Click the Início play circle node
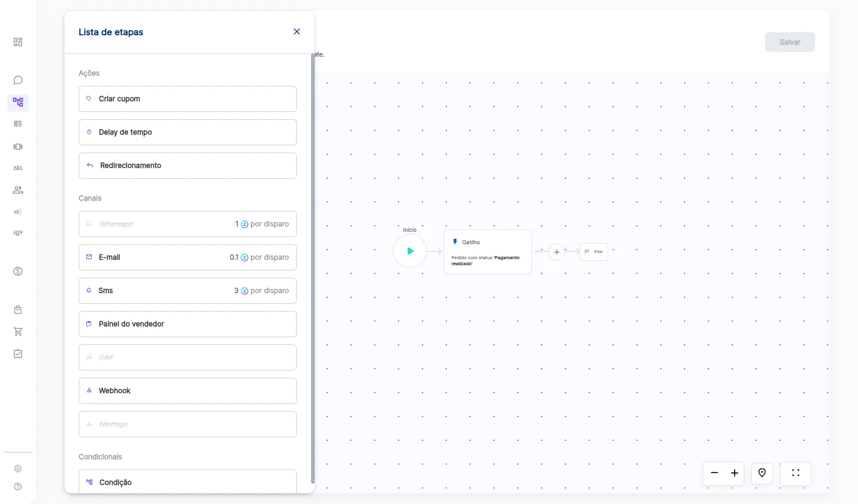Viewport: 858px width, 504px height. pyautogui.click(x=410, y=251)
